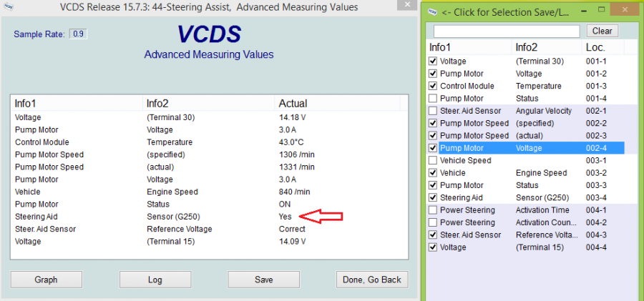The image size is (644, 301).
Task: Tick the Vehicle Speed checkbox 003-1
Action: pos(432,161)
